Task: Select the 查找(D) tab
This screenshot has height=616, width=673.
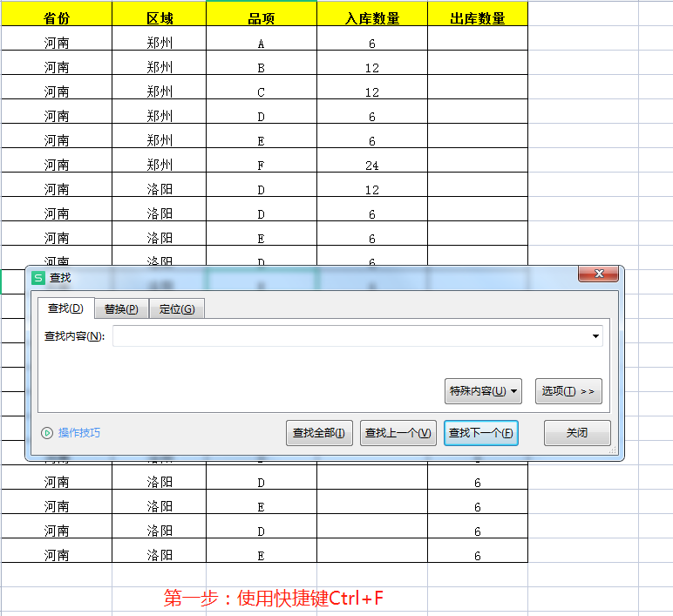Action: 65,308
